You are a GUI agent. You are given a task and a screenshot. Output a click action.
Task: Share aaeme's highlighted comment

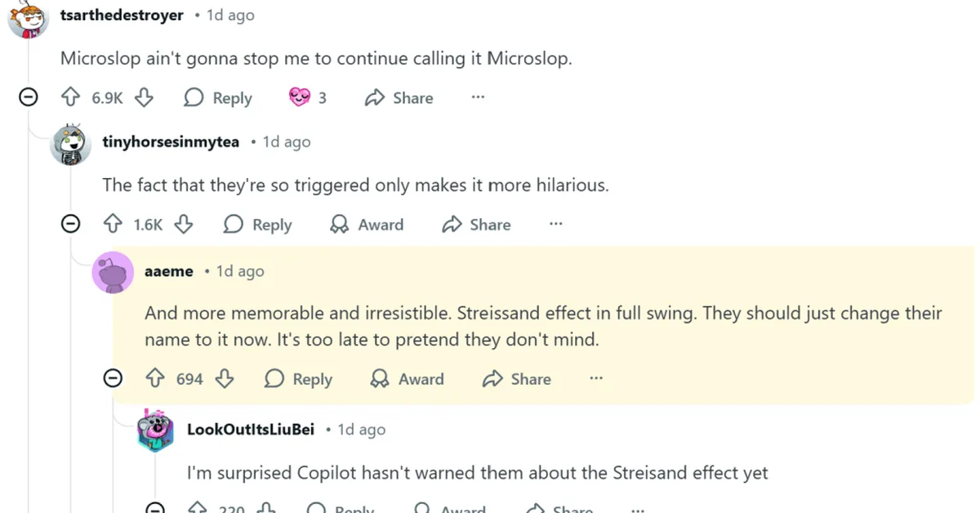tap(516, 378)
